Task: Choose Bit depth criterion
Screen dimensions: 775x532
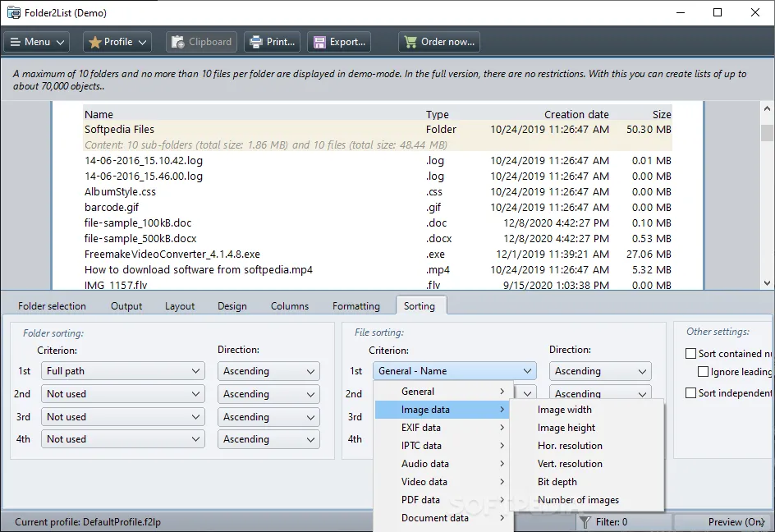Action: pyautogui.click(x=587, y=482)
